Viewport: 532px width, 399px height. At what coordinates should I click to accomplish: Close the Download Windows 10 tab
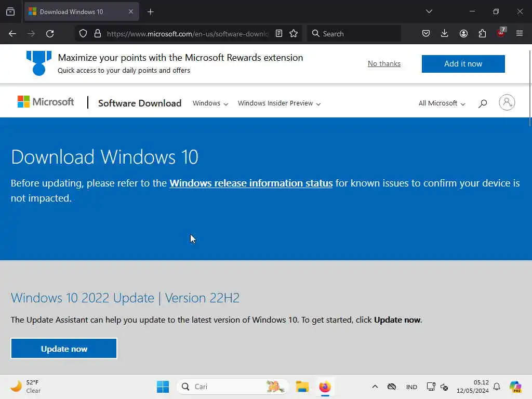coord(131,12)
